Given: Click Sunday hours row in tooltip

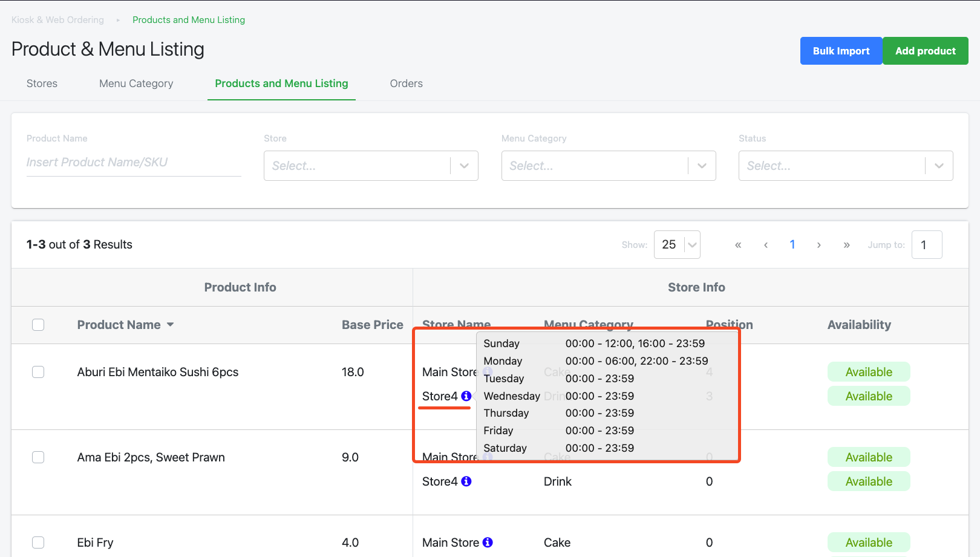Looking at the screenshot, I should point(594,344).
